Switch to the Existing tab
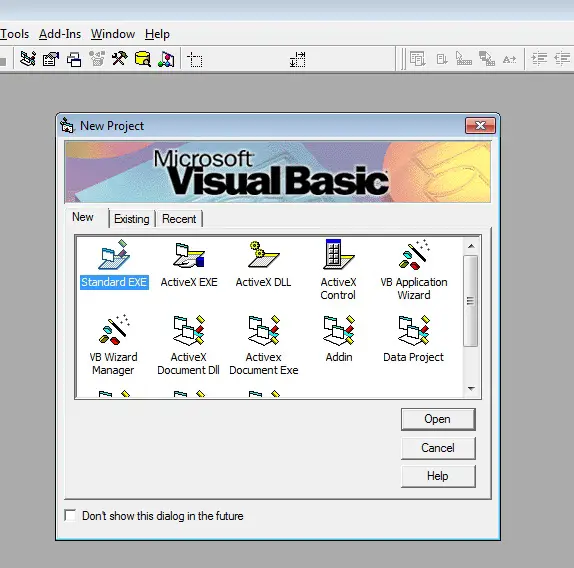Screen dimensions: 574x568 (132, 219)
